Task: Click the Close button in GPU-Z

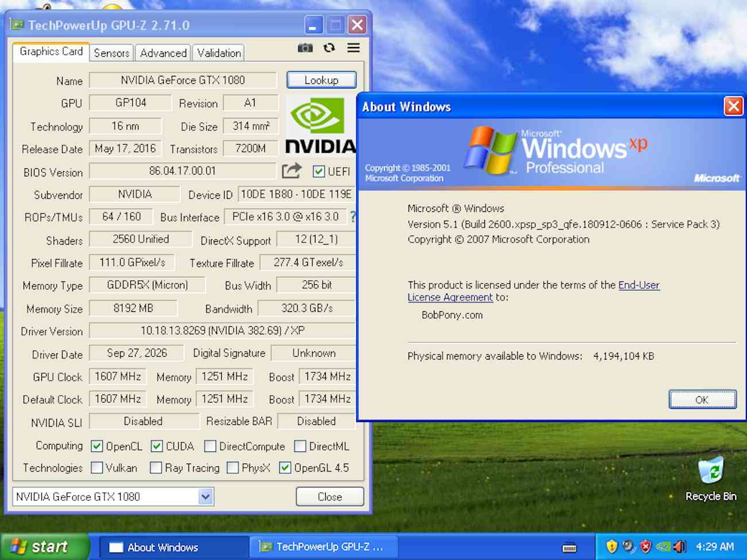Action: click(330, 497)
